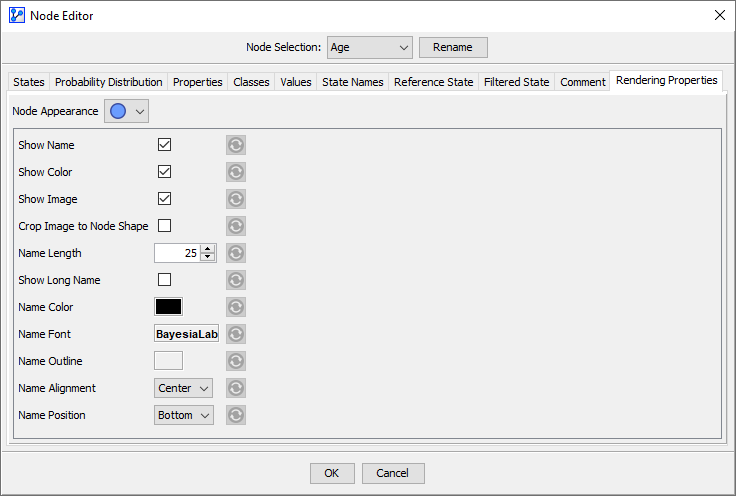Click the Name Length value field

pos(177,253)
